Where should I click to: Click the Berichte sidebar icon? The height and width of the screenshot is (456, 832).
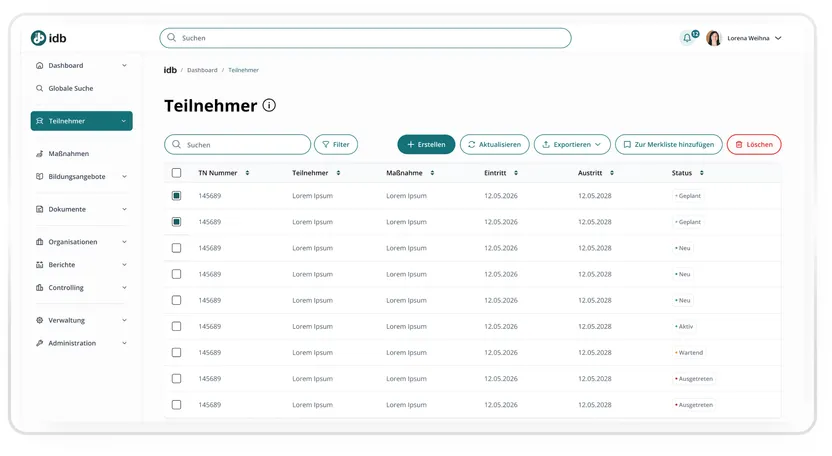coord(39,264)
